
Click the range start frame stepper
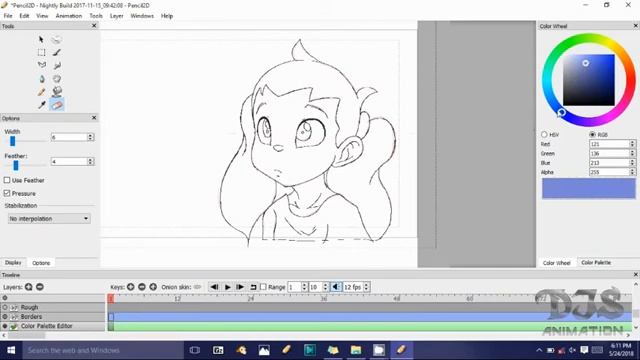304,287
